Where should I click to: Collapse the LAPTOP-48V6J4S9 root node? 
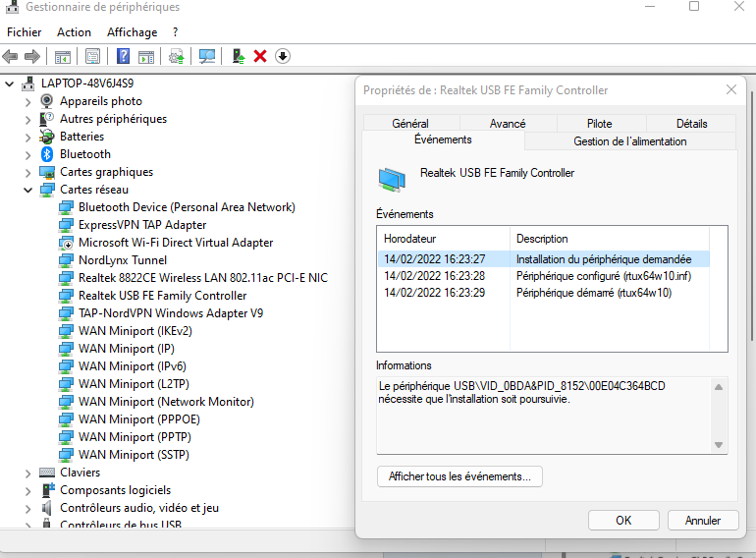pos(9,84)
